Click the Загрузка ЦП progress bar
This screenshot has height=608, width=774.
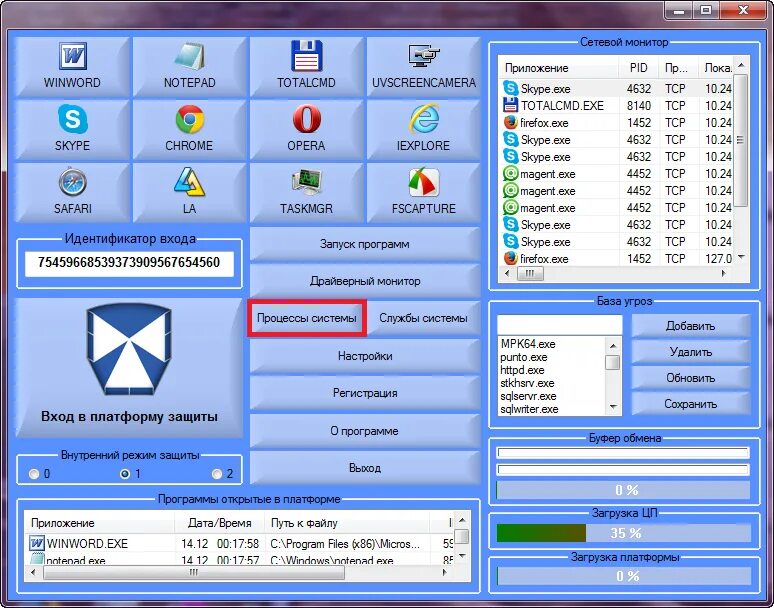point(623,533)
